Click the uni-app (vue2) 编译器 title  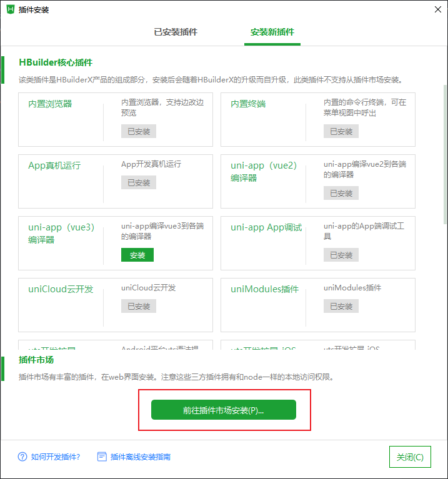264,171
